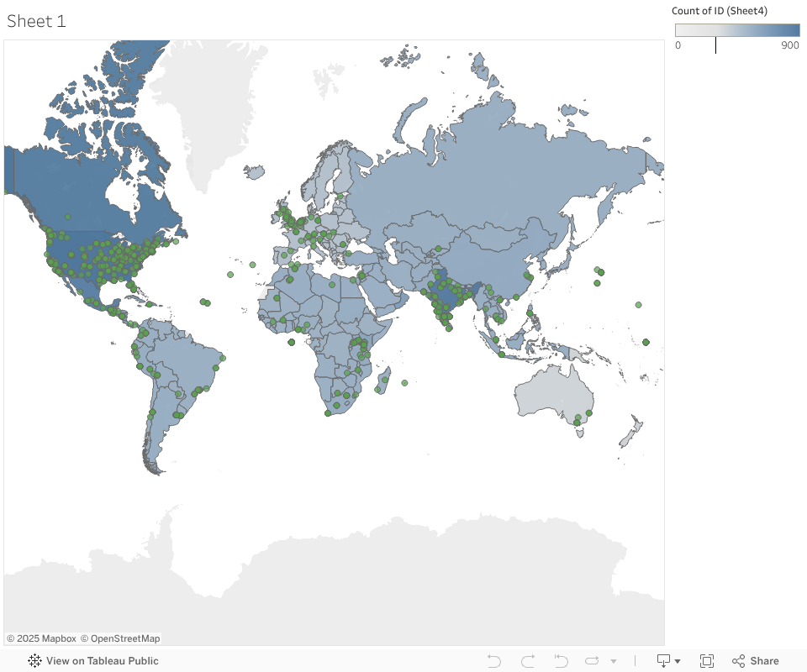Image resolution: width=807 pixels, height=672 pixels.
Task: Click the Share button label
Action: click(764, 661)
